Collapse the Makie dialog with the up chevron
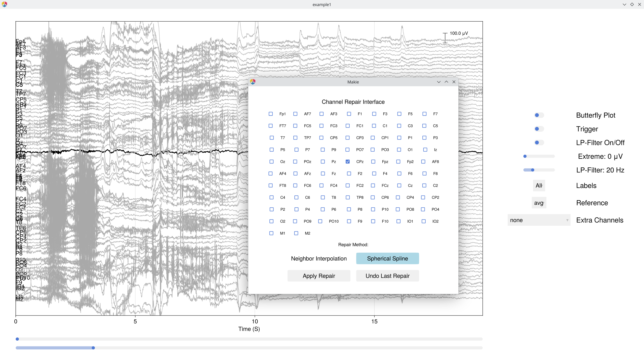Image resolution: width=644 pixels, height=362 pixels. point(446,82)
